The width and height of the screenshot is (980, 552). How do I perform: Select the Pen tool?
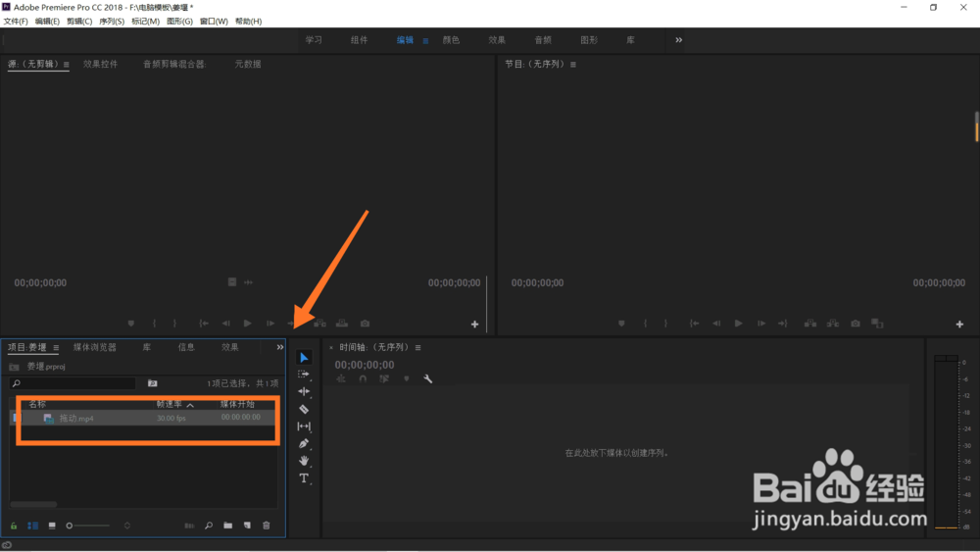tap(304, 443)
